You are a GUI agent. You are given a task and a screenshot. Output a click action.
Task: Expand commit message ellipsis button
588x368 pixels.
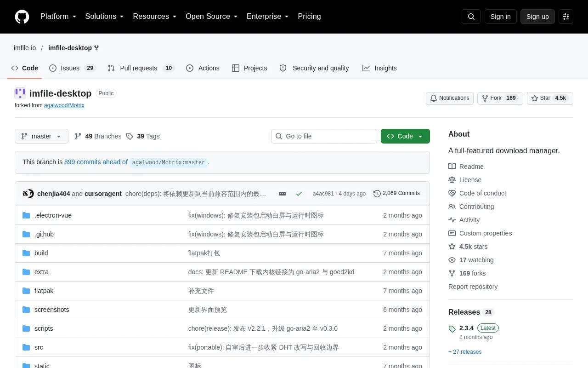tap(283, 194)
